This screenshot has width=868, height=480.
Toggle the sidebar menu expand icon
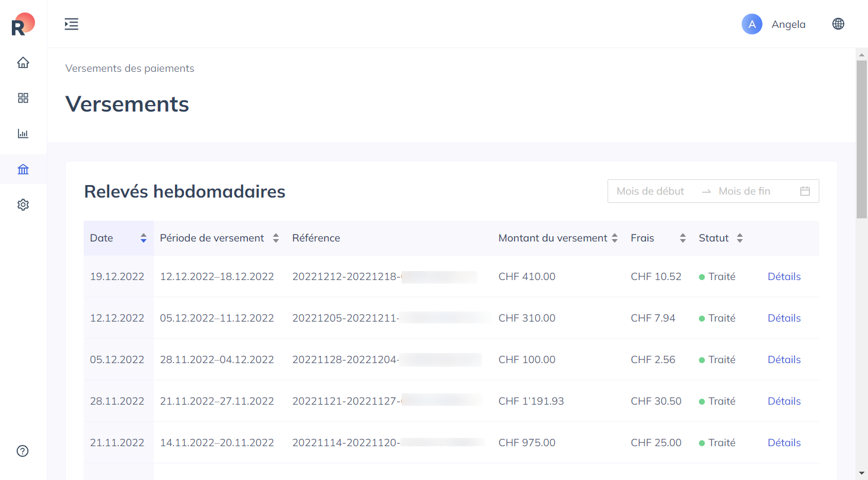coord(71,24)
